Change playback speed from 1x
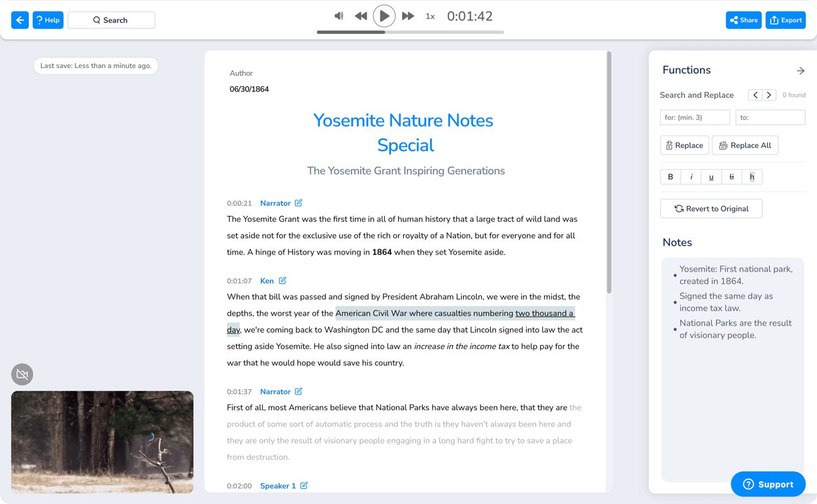 (430, 16)
